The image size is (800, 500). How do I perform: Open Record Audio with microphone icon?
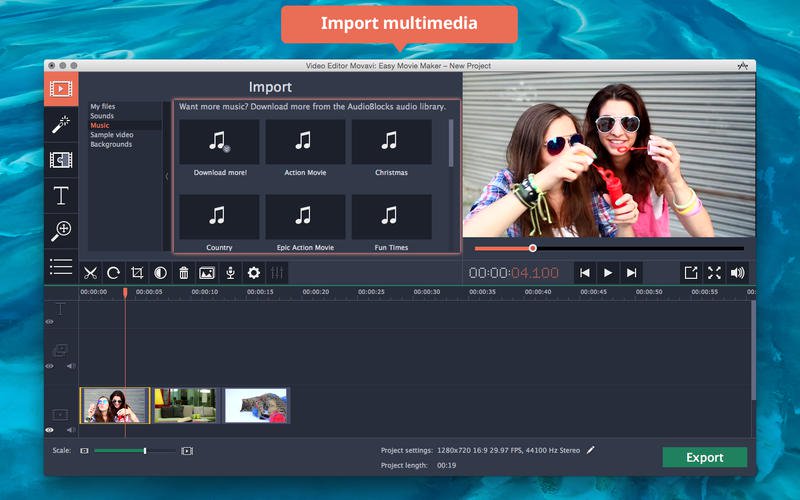230,272
